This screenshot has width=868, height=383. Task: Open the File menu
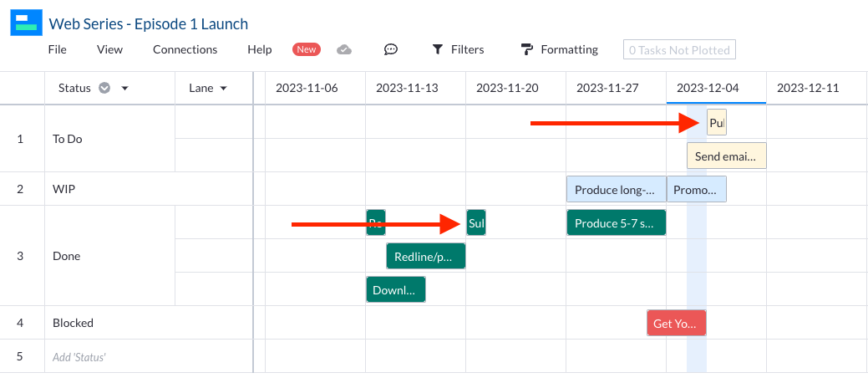(x=57, y=50)
